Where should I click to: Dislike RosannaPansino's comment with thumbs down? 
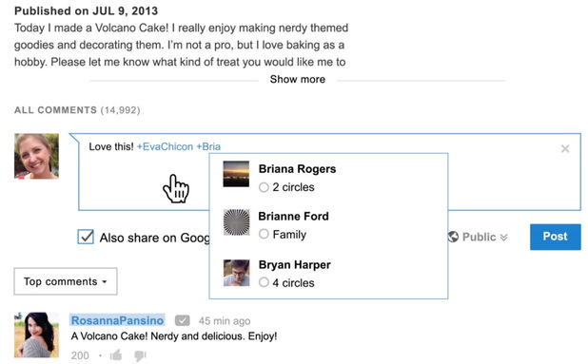pos(140,355)
